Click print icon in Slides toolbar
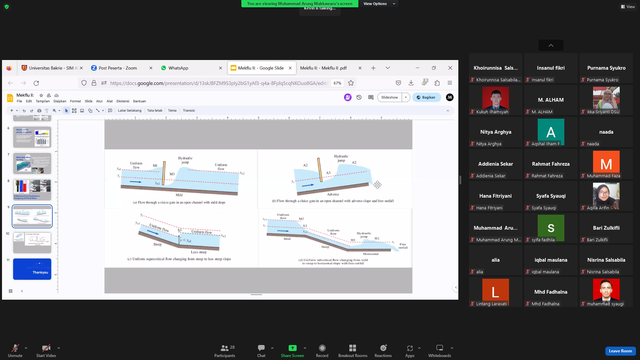The height and width of the screenshot is (360, 640). pyautogui.click(x=39, y=111)
